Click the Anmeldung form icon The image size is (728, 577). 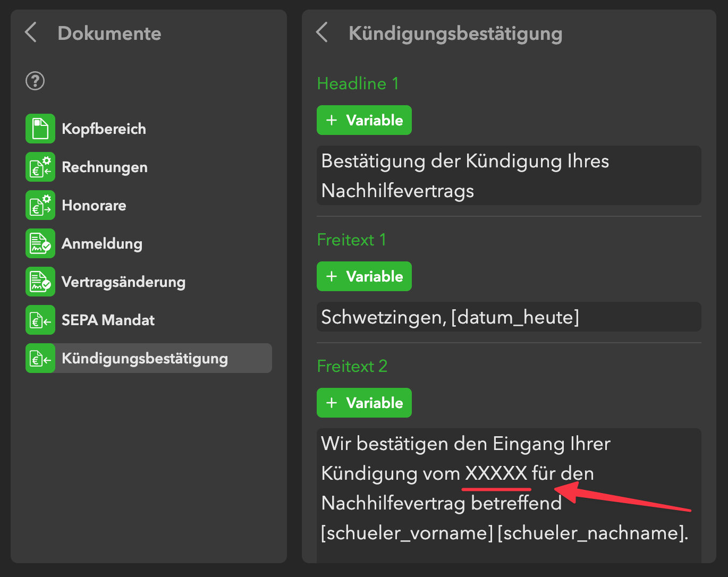pos(40,243)
